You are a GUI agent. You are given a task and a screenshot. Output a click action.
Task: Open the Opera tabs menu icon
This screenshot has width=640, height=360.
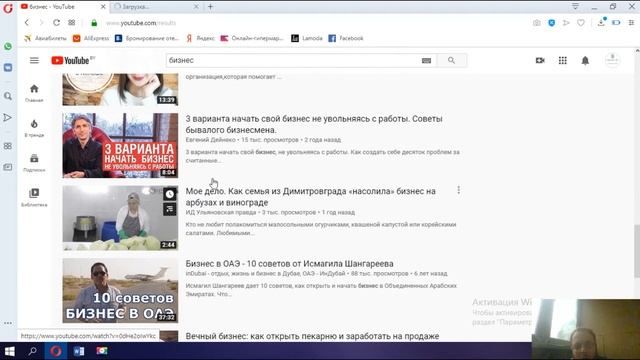pyautogui.click(x=575, y=6)
